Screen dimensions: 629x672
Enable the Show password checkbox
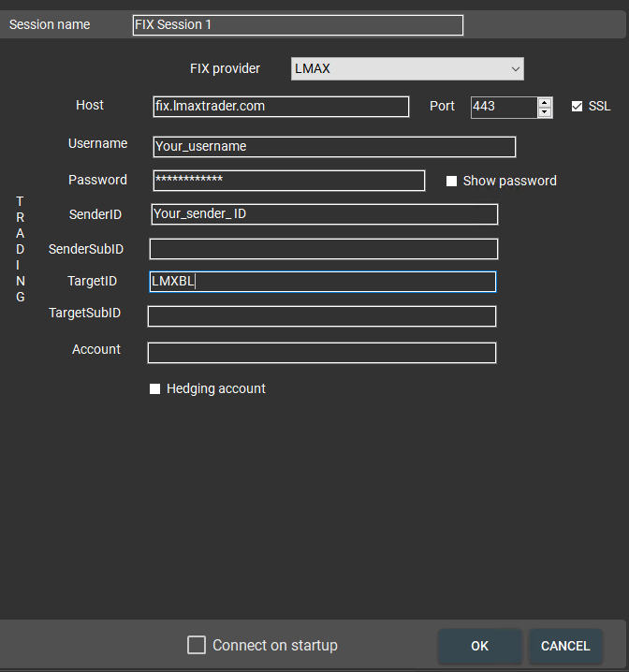(x=451, y=182)
